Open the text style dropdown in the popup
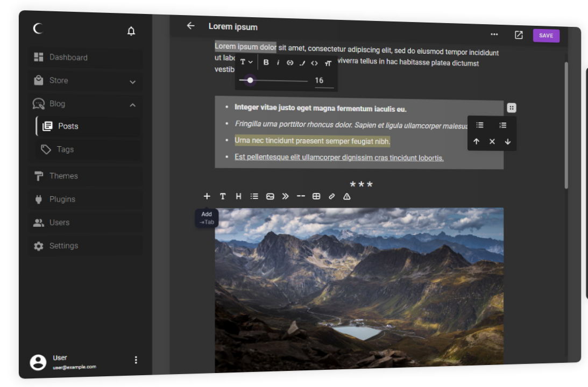The image size is (588, 387). click(x=246, y=62)
